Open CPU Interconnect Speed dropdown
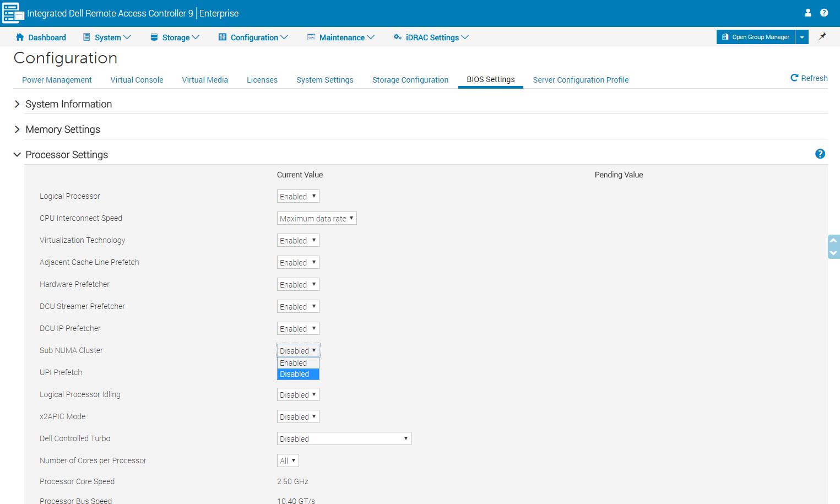The width and height of the screenshot is (840, 504). click(317, 219)
